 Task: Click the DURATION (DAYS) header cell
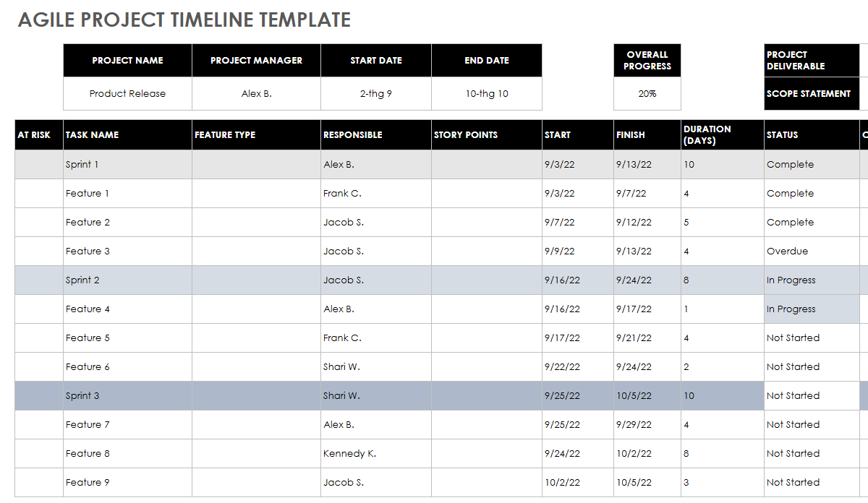click(707, 135)
